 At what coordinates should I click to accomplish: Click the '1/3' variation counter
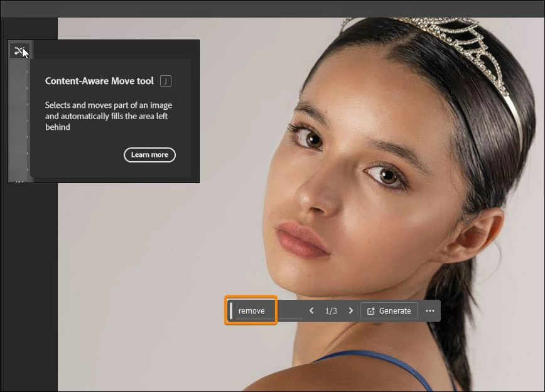click(x=331, y=310)
